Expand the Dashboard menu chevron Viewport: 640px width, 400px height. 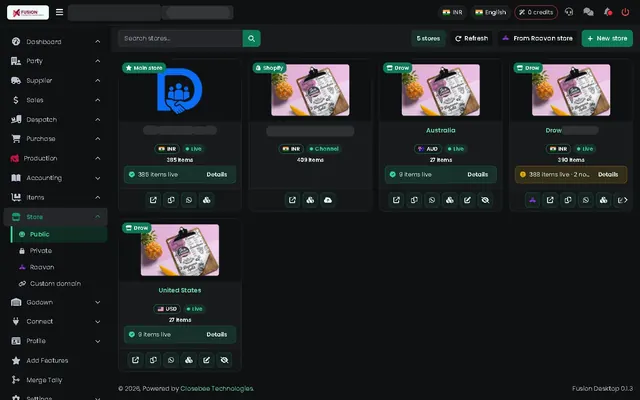tap(98, 42)
